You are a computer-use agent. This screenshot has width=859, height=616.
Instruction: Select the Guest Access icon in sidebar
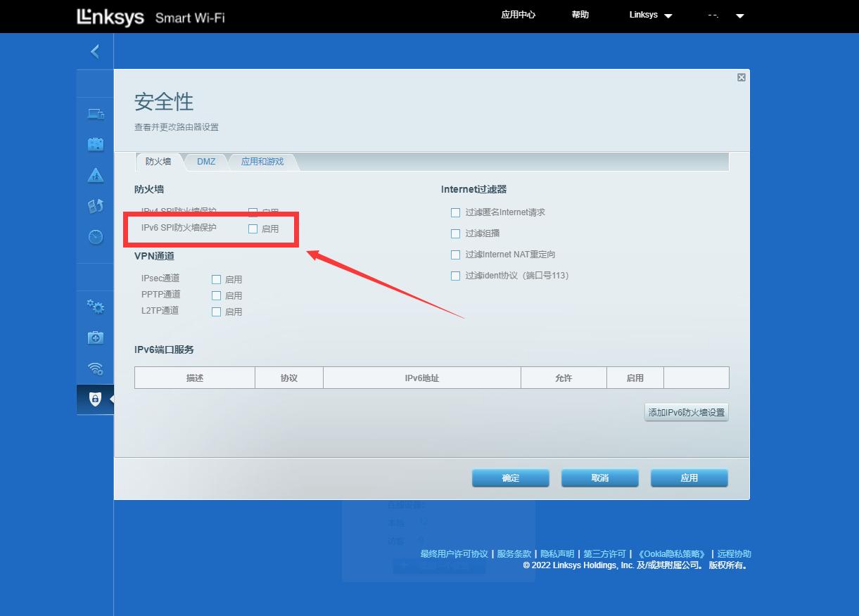[x=95, y=144]
